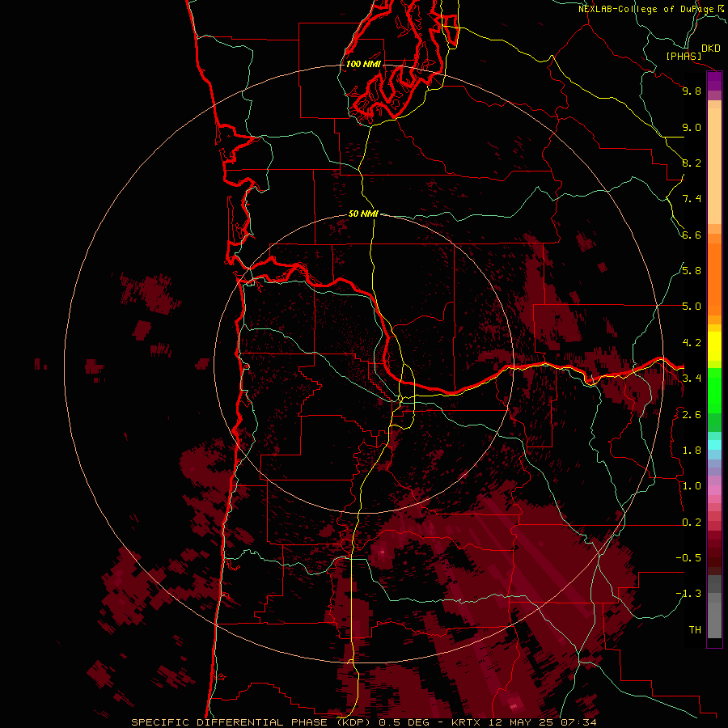Select the 5.8 scale value
The image size is (728, 728).
692,271
